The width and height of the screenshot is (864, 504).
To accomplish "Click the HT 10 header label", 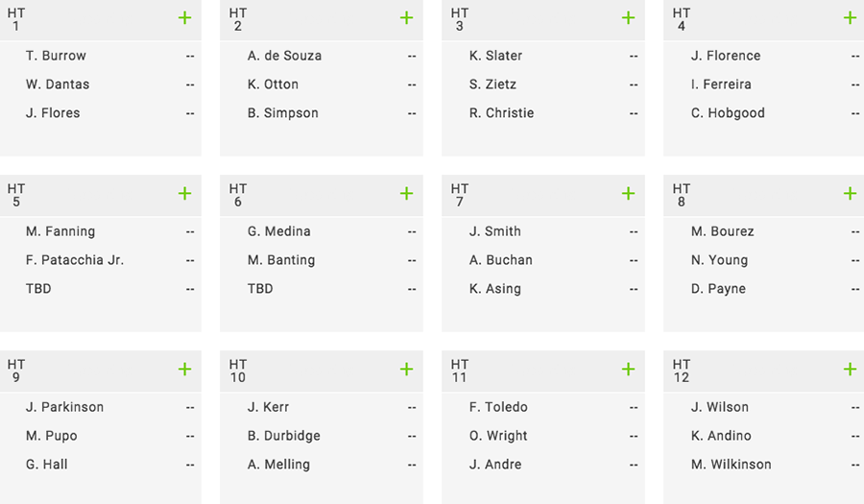I will pyautogui.click(x=237, y=371).
